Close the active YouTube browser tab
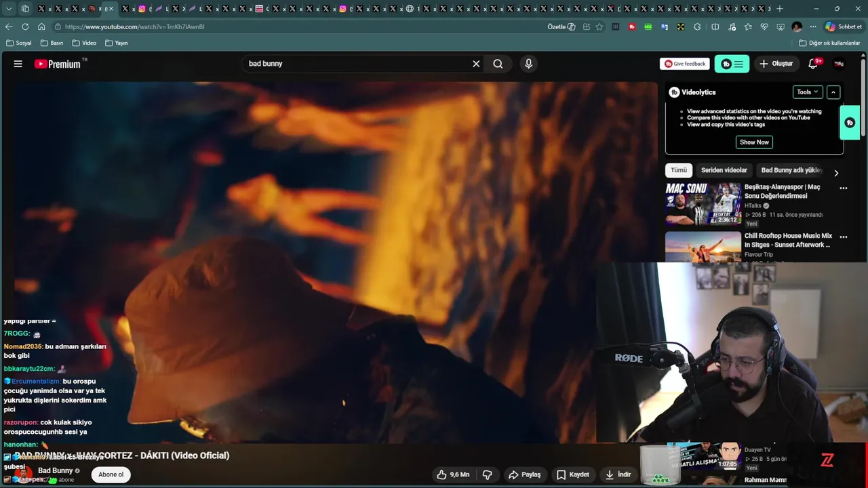The image size is (868, 488). click(x=111, y=9)
